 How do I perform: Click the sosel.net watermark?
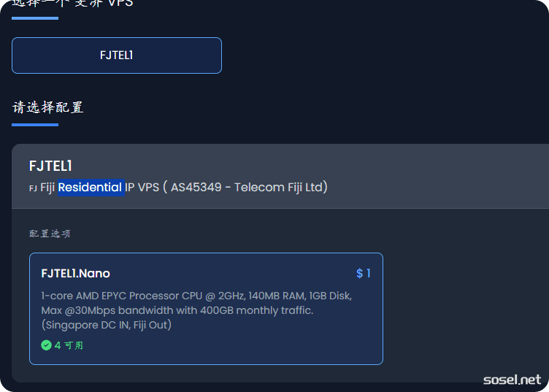pyautogui.click(x=512, y=380)
